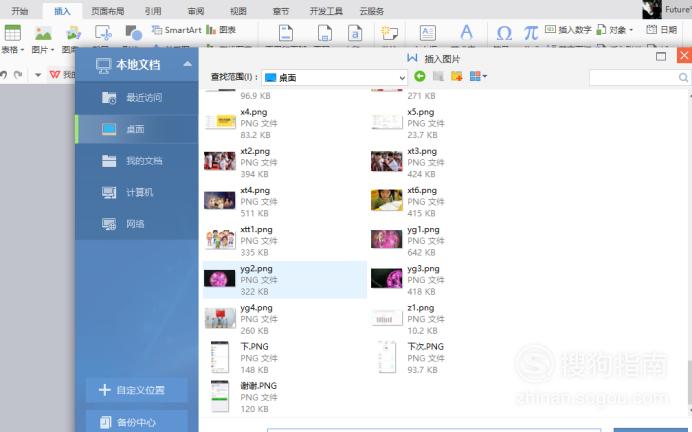Insert a formula with Pi icon
The image size is (692, 432).
(x=530, y=33)
